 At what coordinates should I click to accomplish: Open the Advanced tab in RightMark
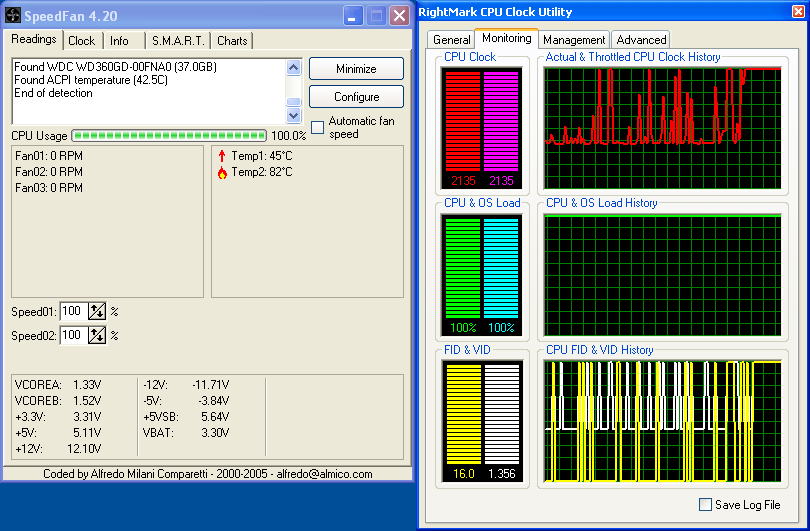pos(641,40)
